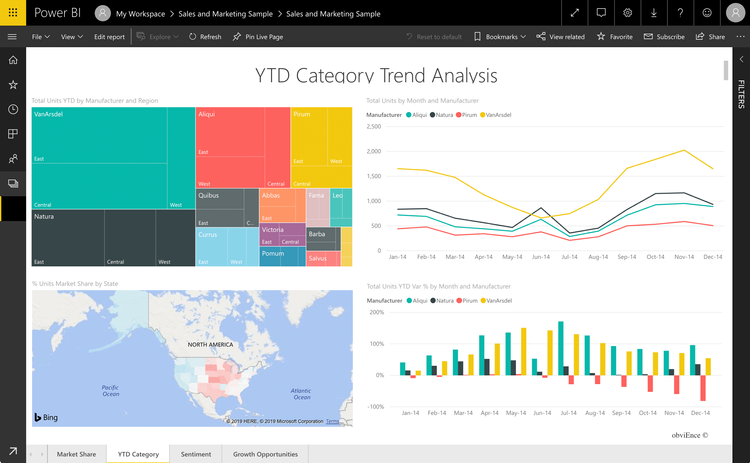Click the next page tabs arrow
Image resolution: width=750 pixels, height=463 pixels.
click(x=42, y=454)
